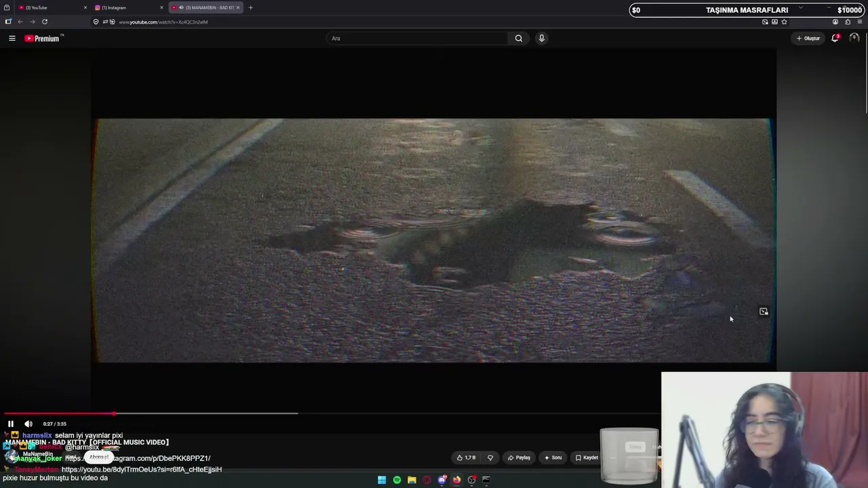Mute the video with the volume icon
Image resolution: width=868 pixels, height=488 pixels.
[28, 424]
